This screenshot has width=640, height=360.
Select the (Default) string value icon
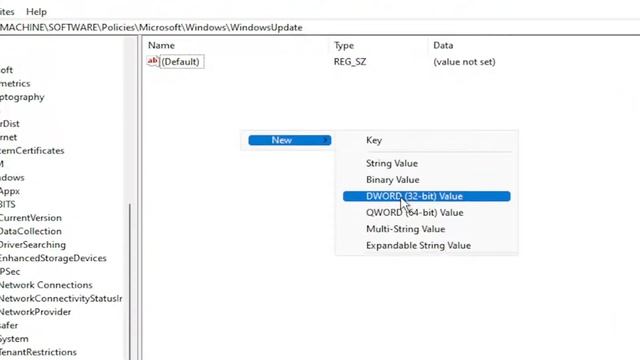(153, 61)
